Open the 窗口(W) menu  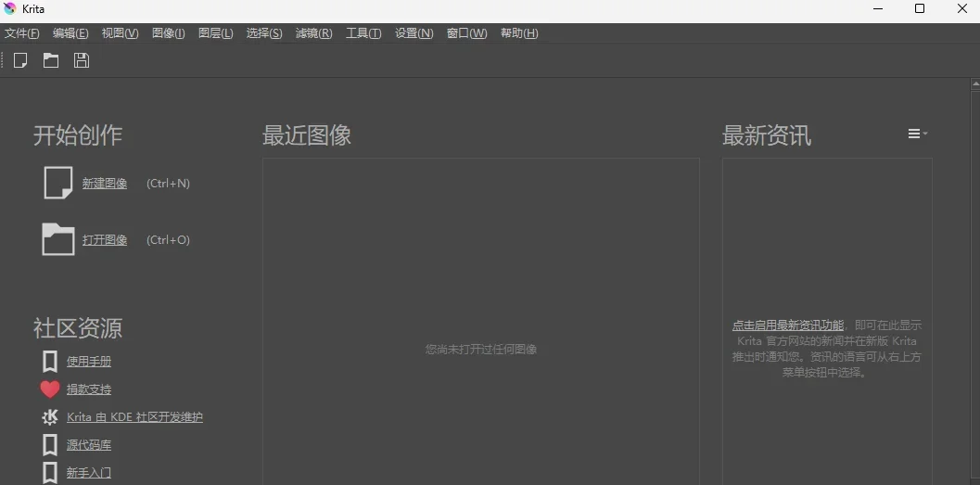(467, 33)
